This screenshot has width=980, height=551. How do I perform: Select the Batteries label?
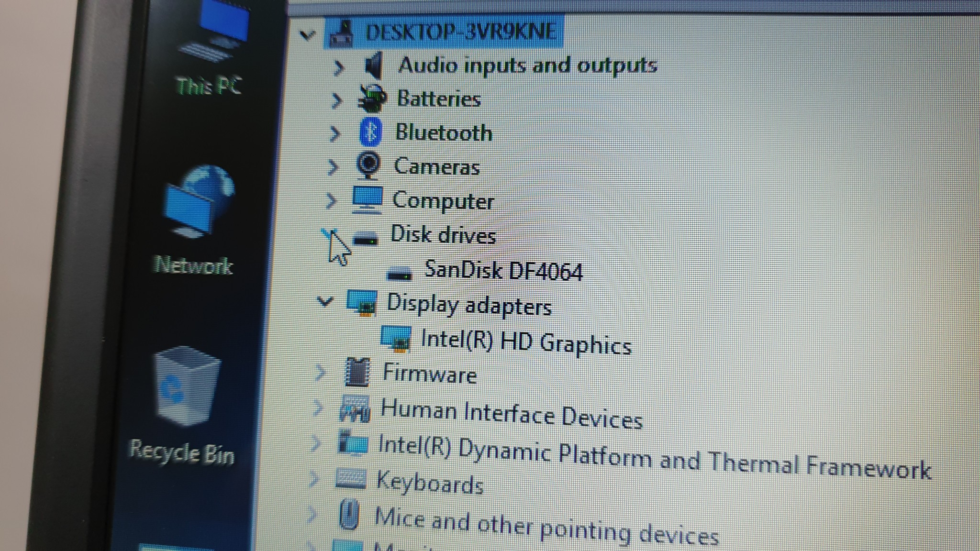(439, 99)
